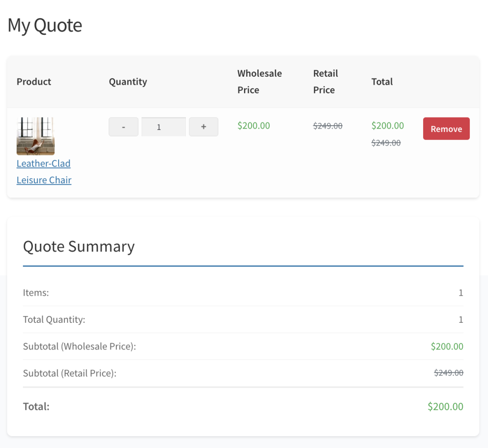Remove the Leather-Clad Leisure Chair from quote

click(x=446, y=129)
